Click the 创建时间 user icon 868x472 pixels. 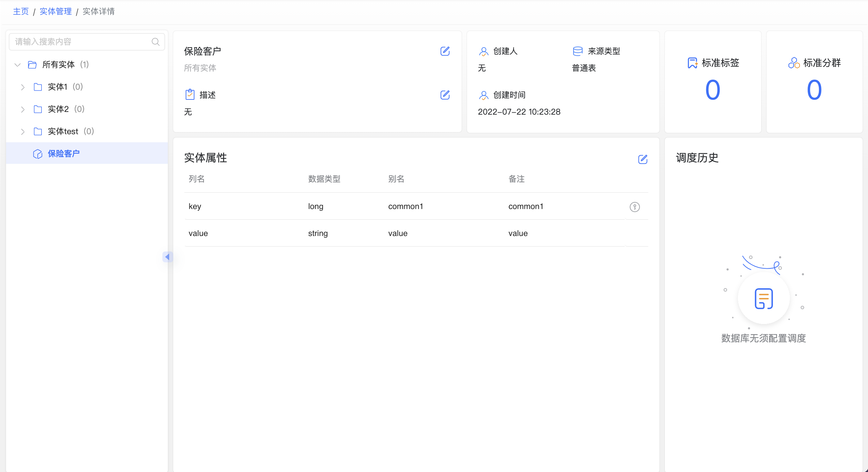(484, 95)
